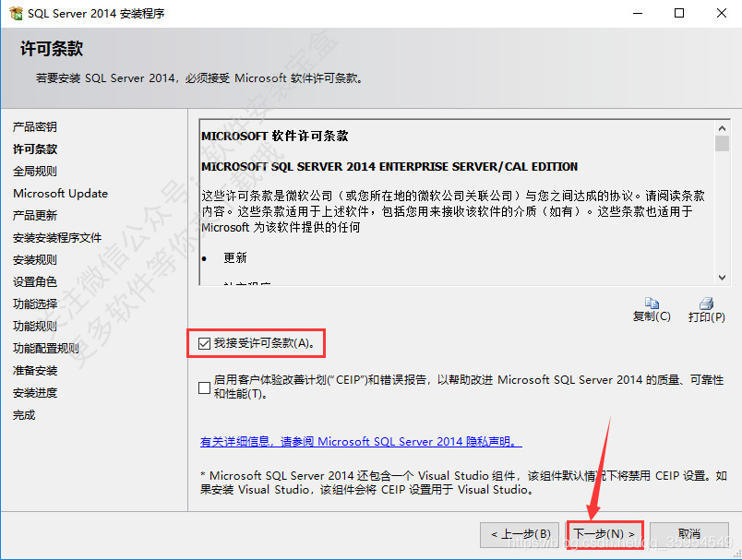Click 上一步(B) back button

pos(520,534)
